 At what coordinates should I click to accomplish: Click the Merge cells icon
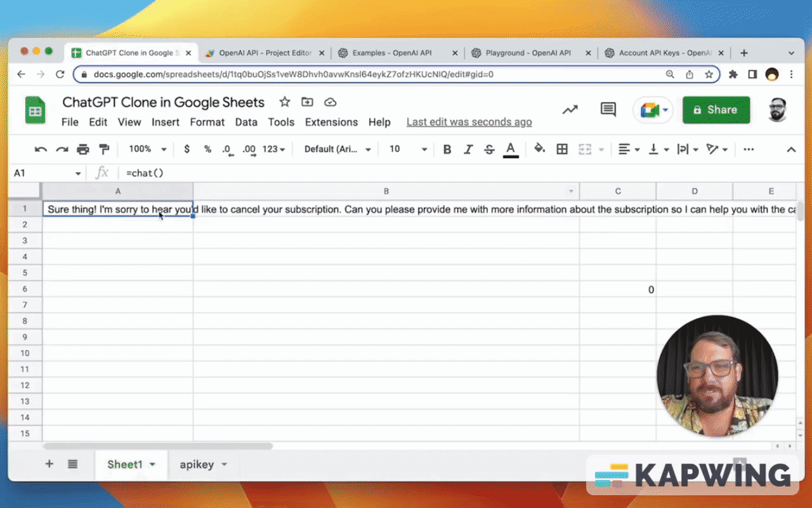tap(585, 149)
